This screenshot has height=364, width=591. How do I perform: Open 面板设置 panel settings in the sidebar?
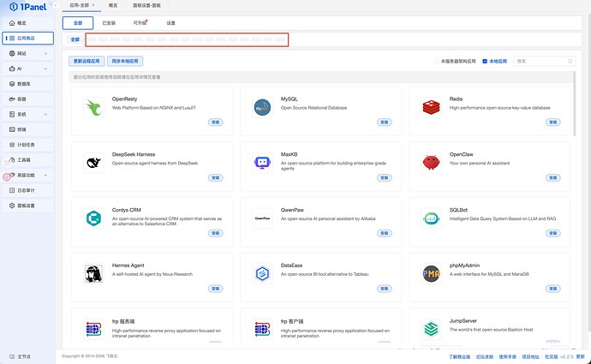click(x=27, y=206)
